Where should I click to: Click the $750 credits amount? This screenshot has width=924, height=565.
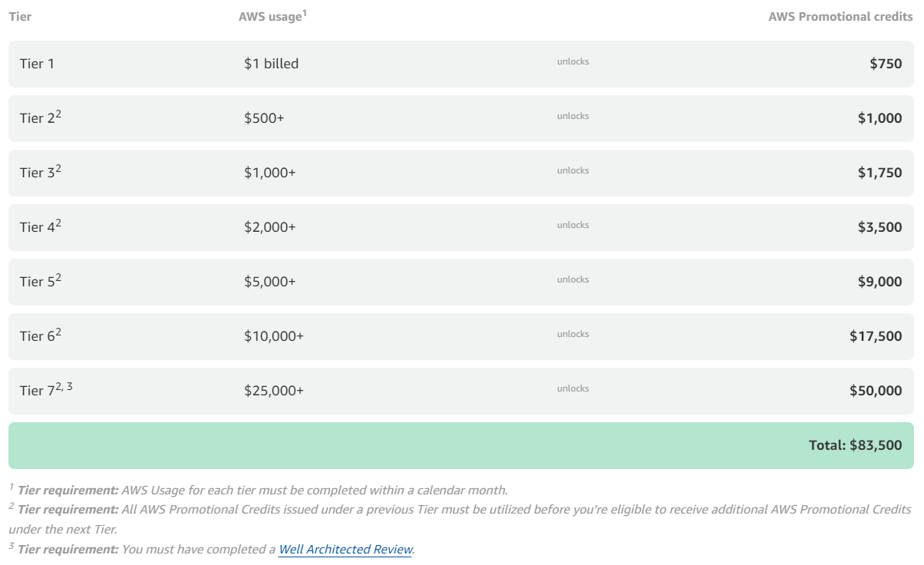click(886, 64)
